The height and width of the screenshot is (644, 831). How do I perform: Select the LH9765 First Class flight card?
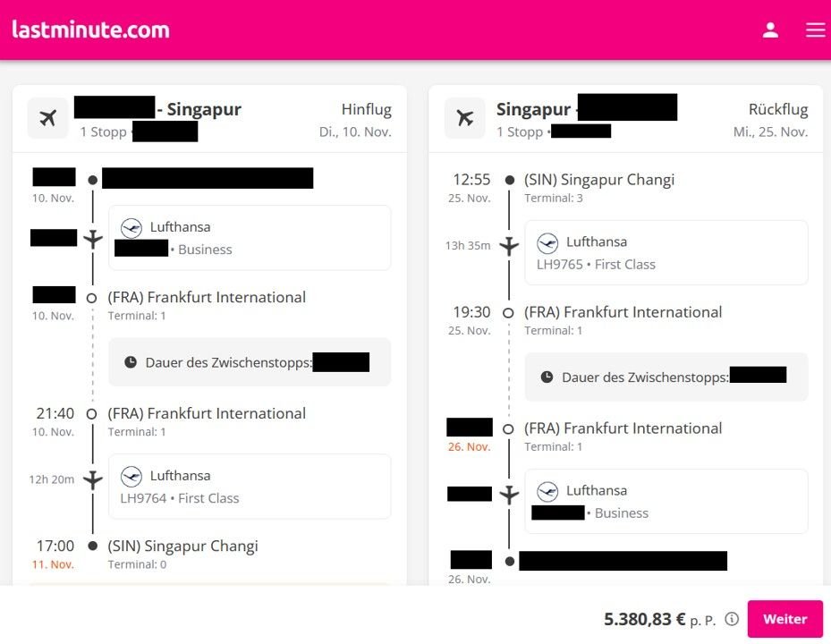666,253
